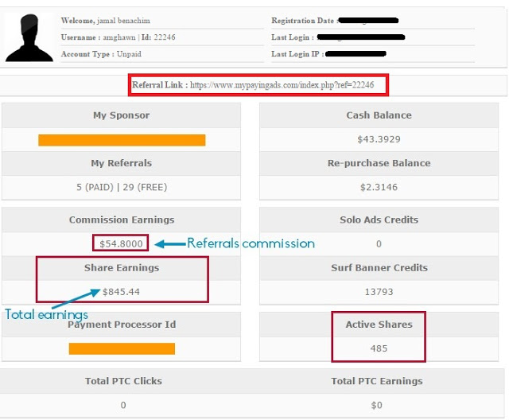Image resolution: width=509 pixels, height=420 pixels.
Task: Click the Commission Earnings value $54.8000
Action: point(121,243)
